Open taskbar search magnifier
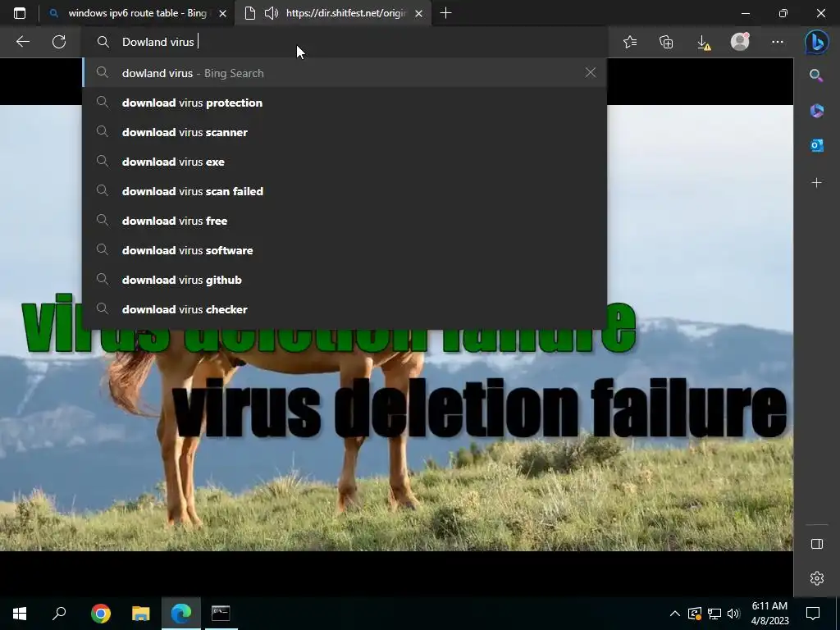Screen dimensions: 840x630 coord(59,613)
